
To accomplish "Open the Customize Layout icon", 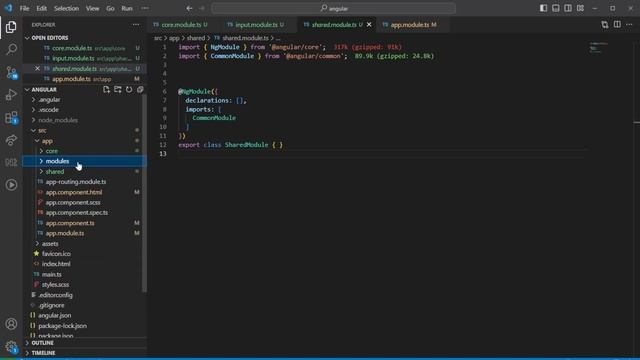I will pos(580,8).
